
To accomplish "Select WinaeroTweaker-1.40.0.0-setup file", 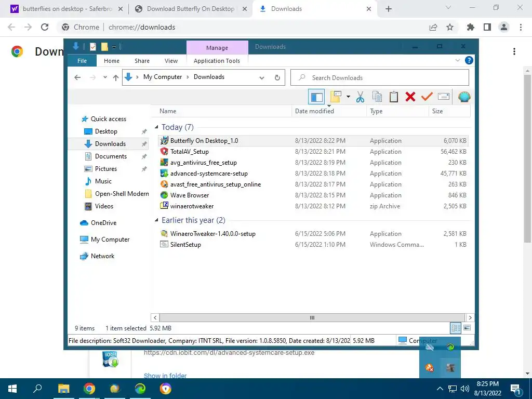I will pos(313,233).
